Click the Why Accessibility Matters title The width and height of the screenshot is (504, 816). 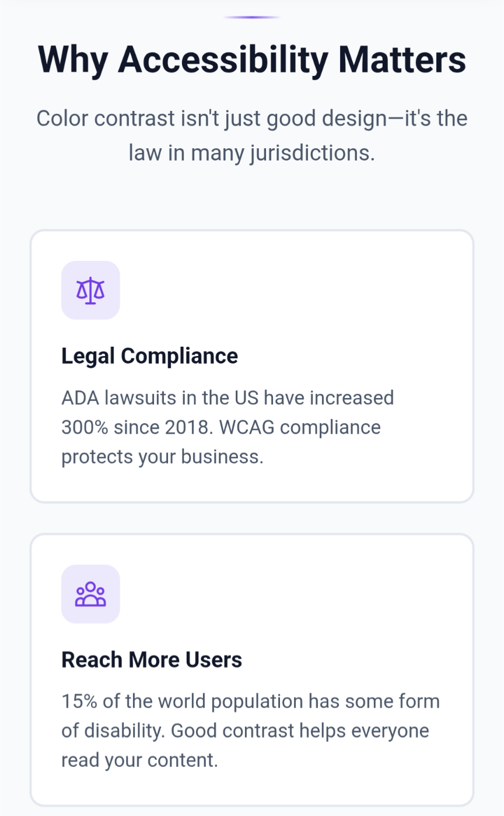click(252, 59)
